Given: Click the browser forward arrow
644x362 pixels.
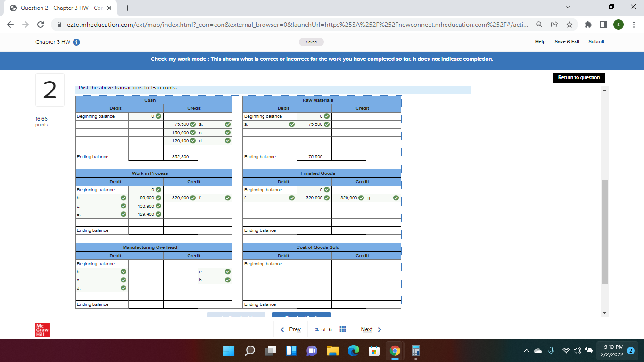Looking at the screenshot, I should pos(26,24).
